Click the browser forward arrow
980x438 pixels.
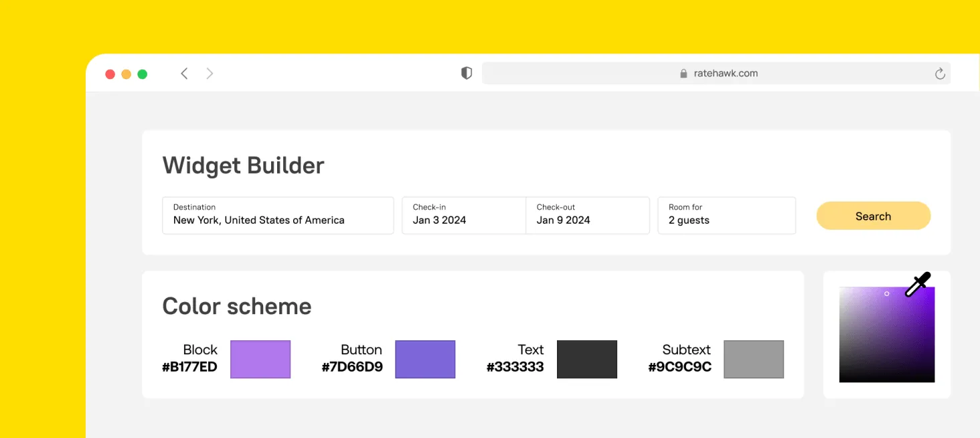[x=210, y=74]
